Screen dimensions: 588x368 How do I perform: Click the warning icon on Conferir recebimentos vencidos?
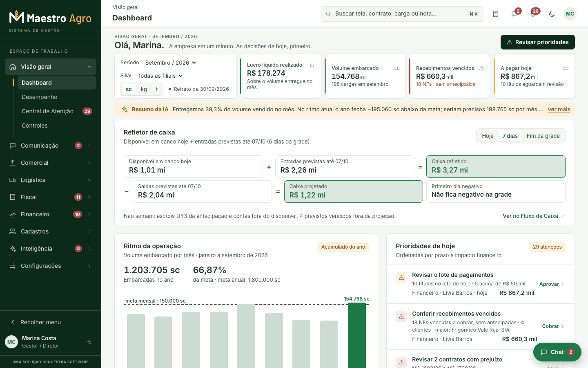point(401,316)
